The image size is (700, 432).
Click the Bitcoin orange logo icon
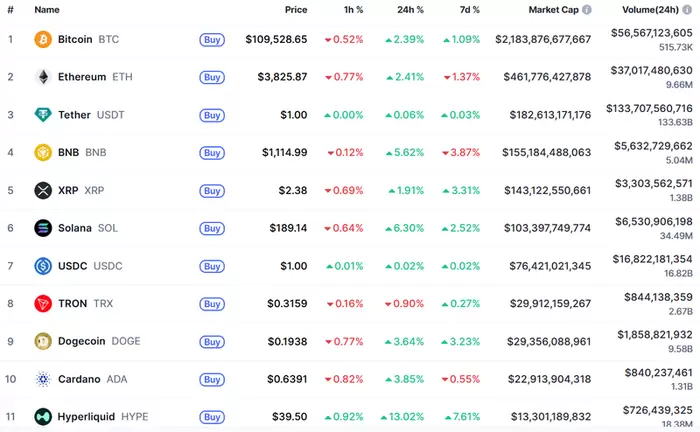[43, 39]
